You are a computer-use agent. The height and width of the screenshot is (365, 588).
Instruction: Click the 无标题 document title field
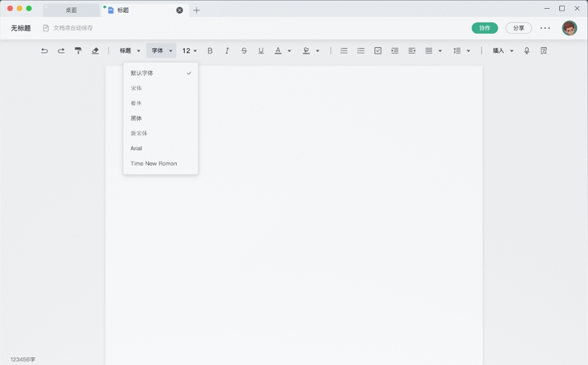(21, 28)
